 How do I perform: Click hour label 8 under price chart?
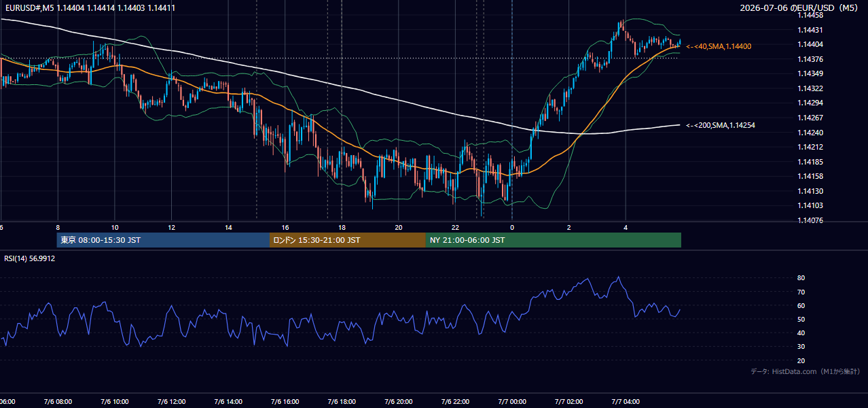(x=58, y=227)
